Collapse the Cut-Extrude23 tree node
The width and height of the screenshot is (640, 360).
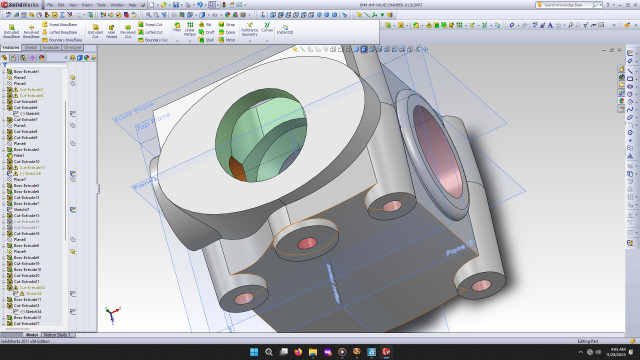coord(4,306)
